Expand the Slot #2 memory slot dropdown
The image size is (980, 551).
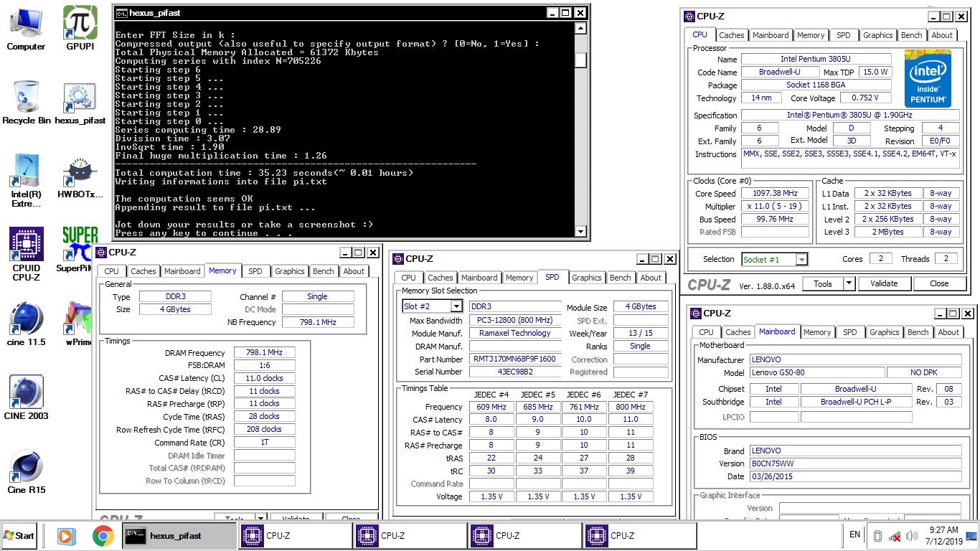(x=456, y=306)
